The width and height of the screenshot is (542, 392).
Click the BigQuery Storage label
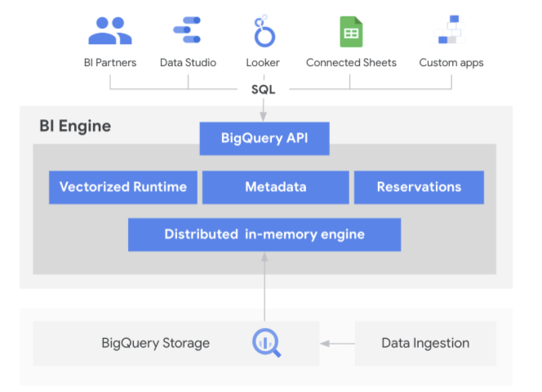[x=156, y=343]
